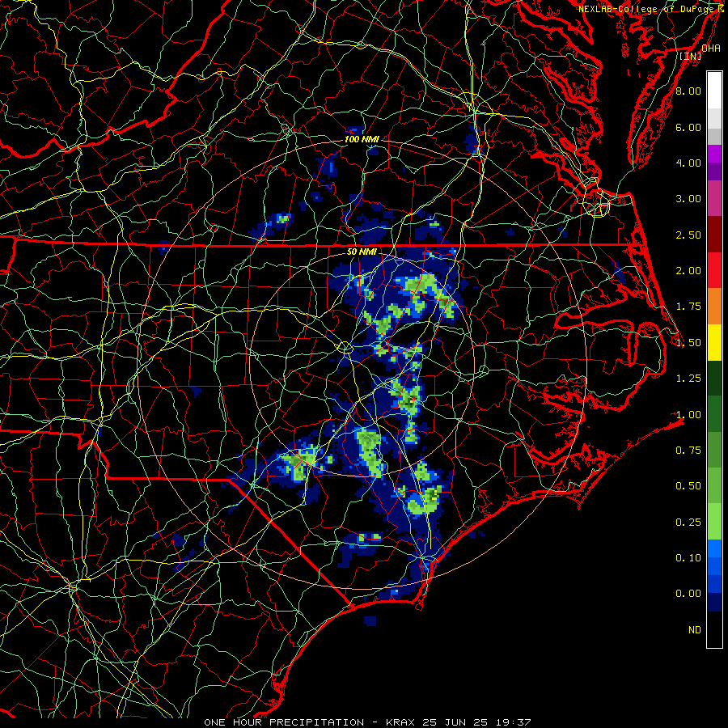Screen dimensions: 728x728
Task: Click the ONE HOUR PRECIPITATION title text
Action: coord(284,722)
